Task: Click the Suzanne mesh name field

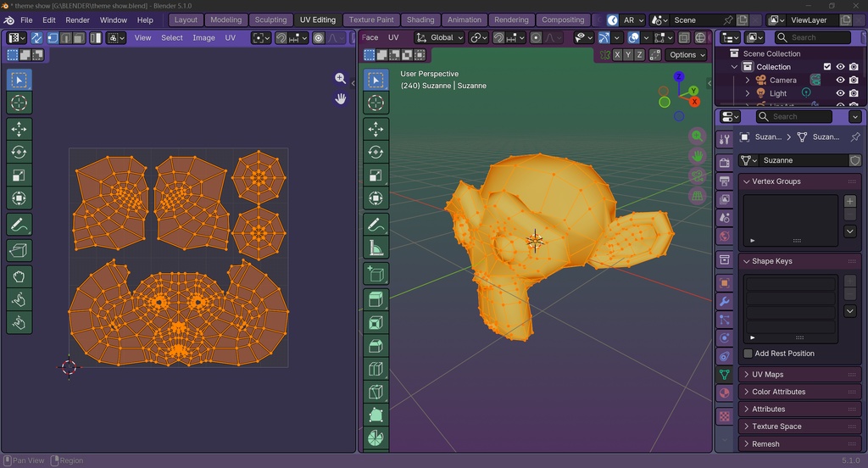Action: click(804, 160)
